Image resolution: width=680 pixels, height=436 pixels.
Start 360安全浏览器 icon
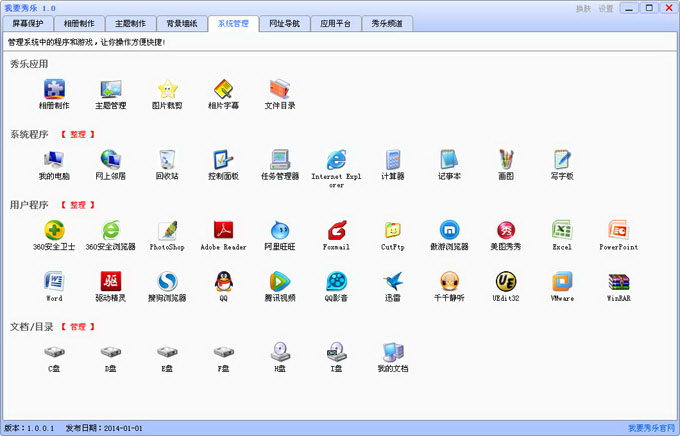click(x=111, y=230)
